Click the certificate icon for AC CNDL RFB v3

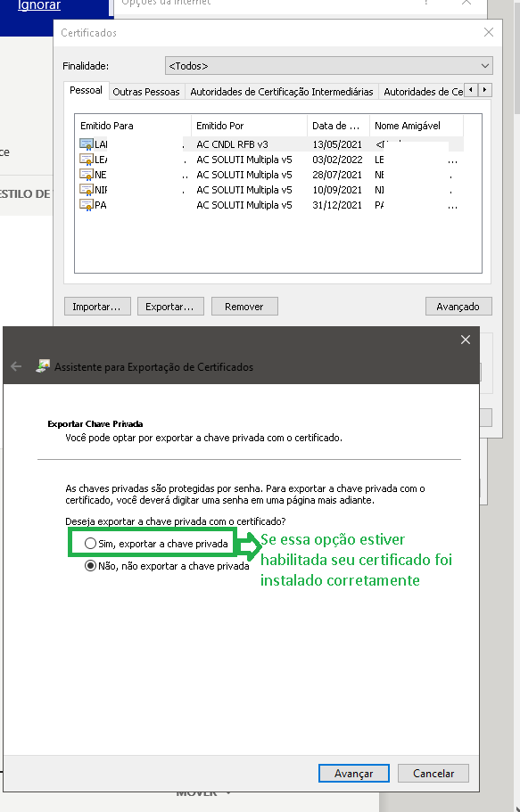[x=86, y=144]
